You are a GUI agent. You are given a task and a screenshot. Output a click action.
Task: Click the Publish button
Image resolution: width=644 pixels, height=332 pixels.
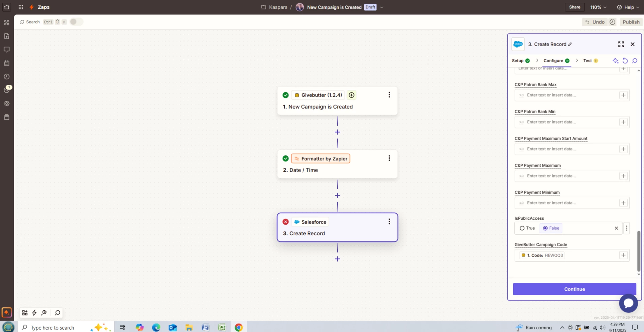[x=631, y=22]
